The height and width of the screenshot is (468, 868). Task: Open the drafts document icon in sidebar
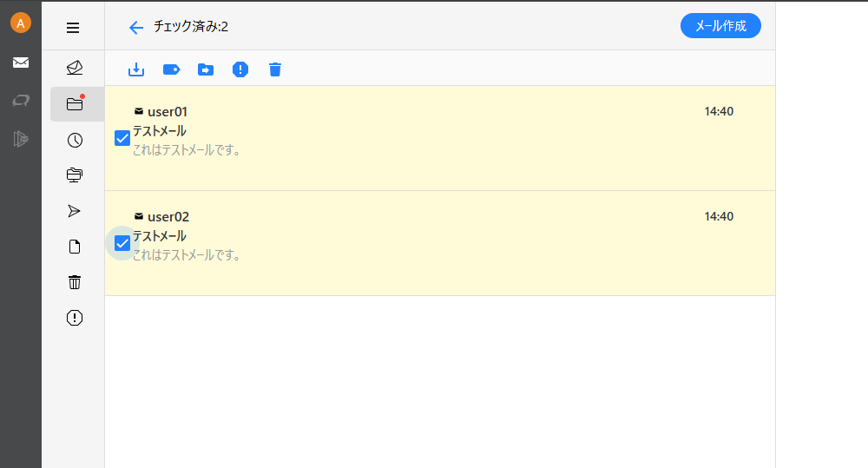click(x=75, y=247)
